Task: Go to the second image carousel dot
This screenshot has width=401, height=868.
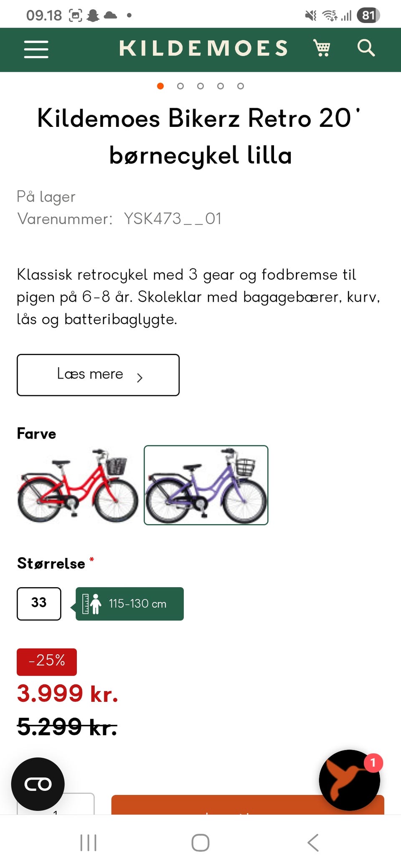Action: click(x=180, y=86)
